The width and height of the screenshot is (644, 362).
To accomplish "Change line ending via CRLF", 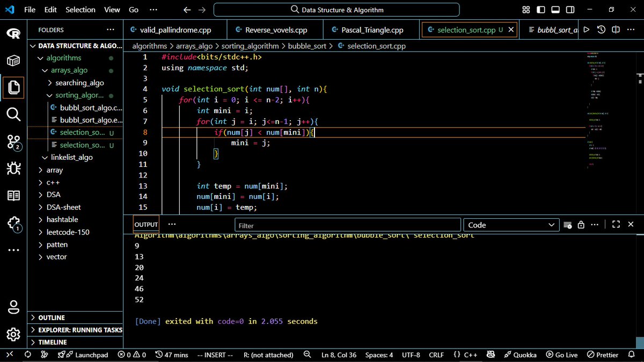I will 437,354.
